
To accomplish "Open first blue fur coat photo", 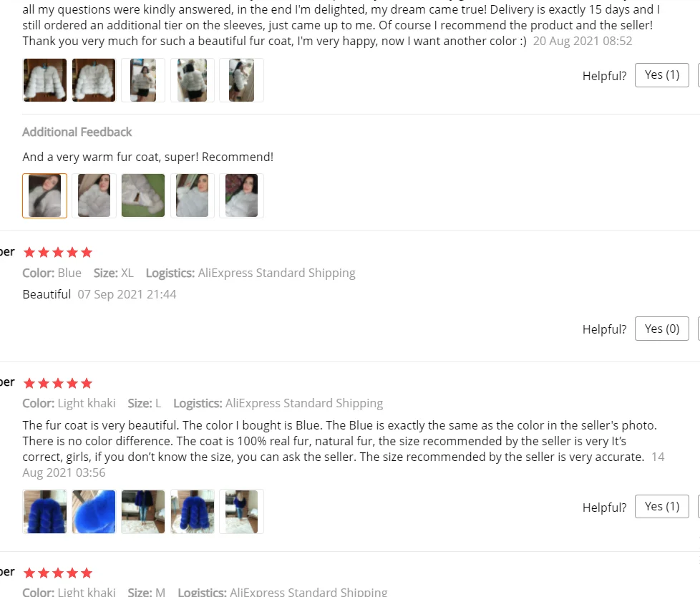I will coord(44,512).
